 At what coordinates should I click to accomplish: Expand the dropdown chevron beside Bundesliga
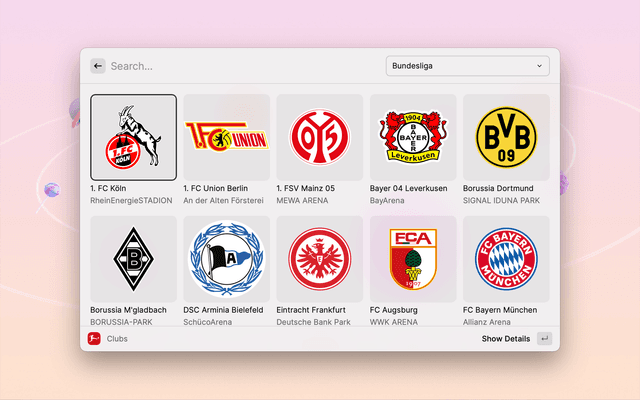tap(539, 66)
